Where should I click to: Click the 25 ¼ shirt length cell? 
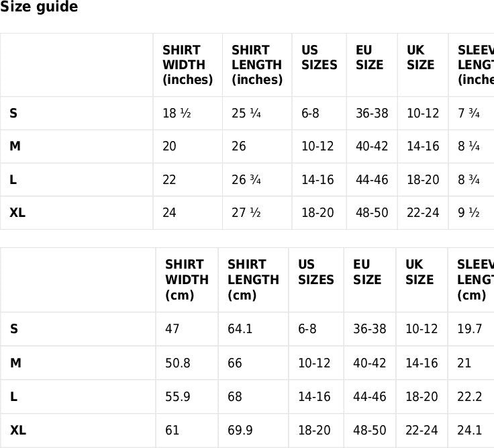coord(246,114)
